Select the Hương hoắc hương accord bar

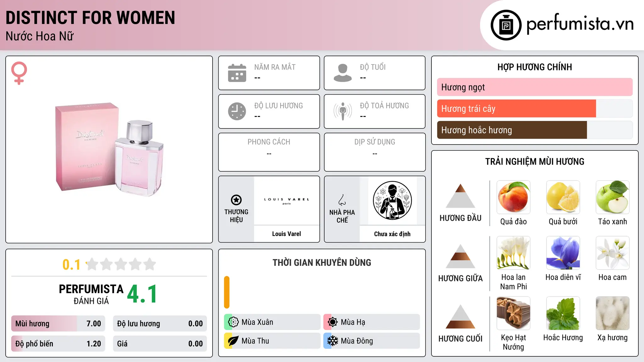[535, 130]
